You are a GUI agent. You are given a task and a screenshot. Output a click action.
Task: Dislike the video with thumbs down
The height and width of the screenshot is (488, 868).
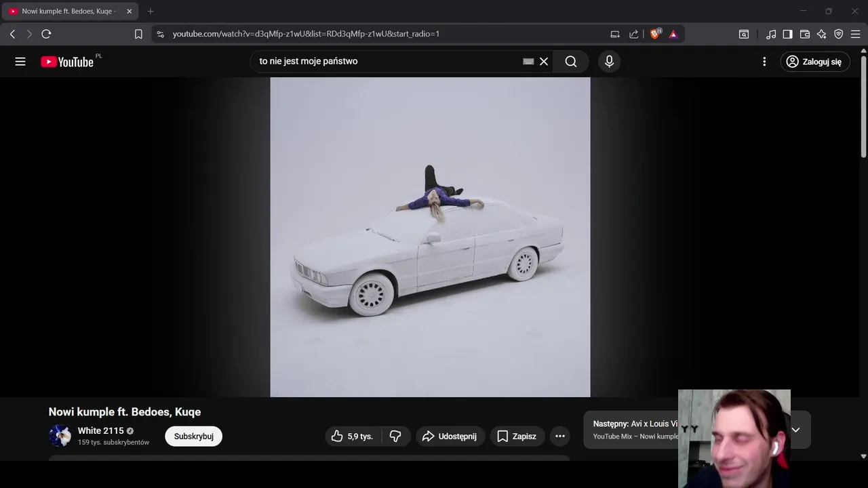point(395,436)
